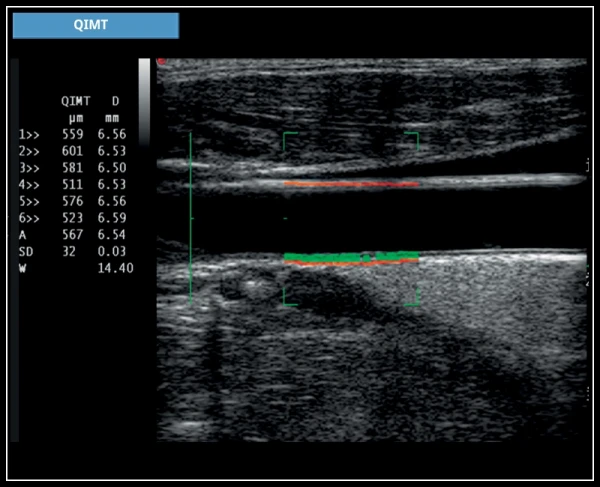Select measurement row 1>> with 559
This screenshot has width=600, height=487.
click(x=75, y=133)
